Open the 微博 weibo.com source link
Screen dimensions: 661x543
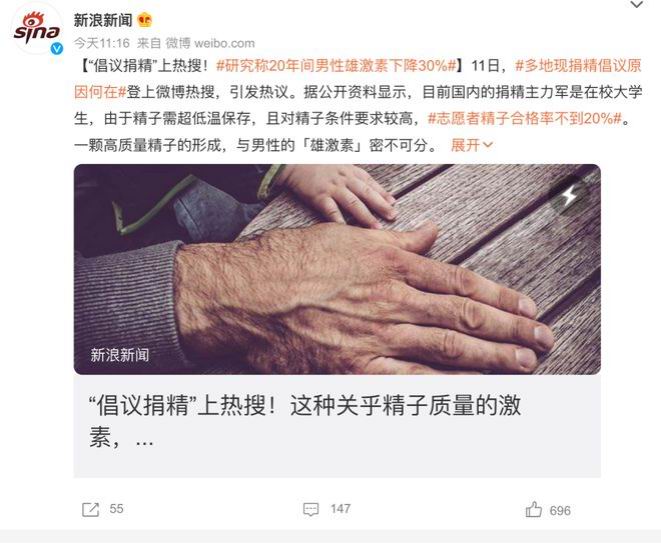210,43
